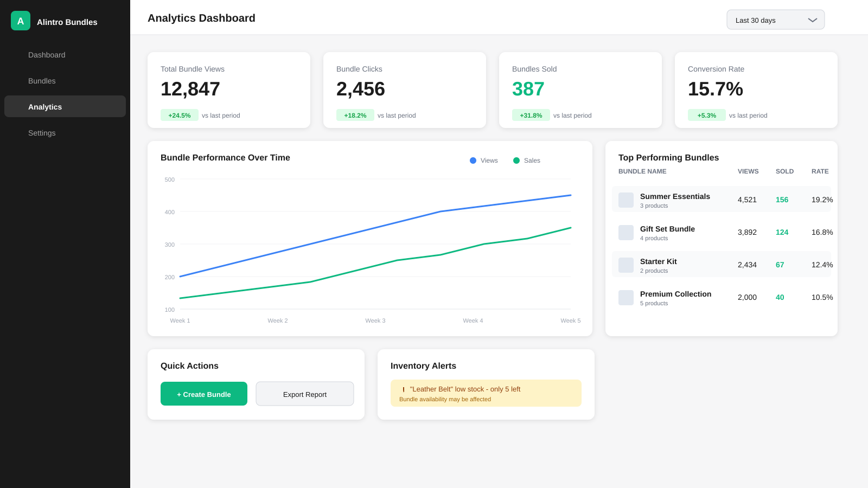Click the Alintro Bundles logo icon
The image size is (868, 488).
point(20,21)
